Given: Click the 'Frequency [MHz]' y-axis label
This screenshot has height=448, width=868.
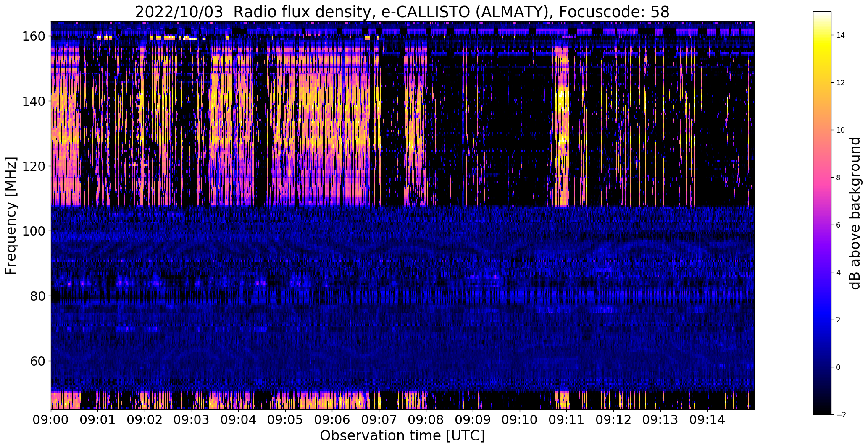Looking at the screenshot, I should (11, 216).
